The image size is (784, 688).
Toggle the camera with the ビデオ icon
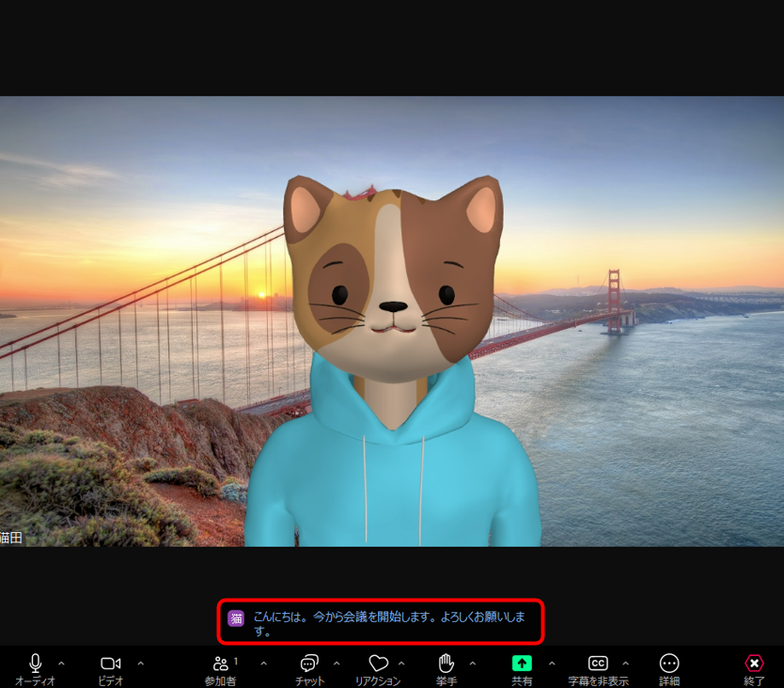pyautogui.click(x=111, y=664)
